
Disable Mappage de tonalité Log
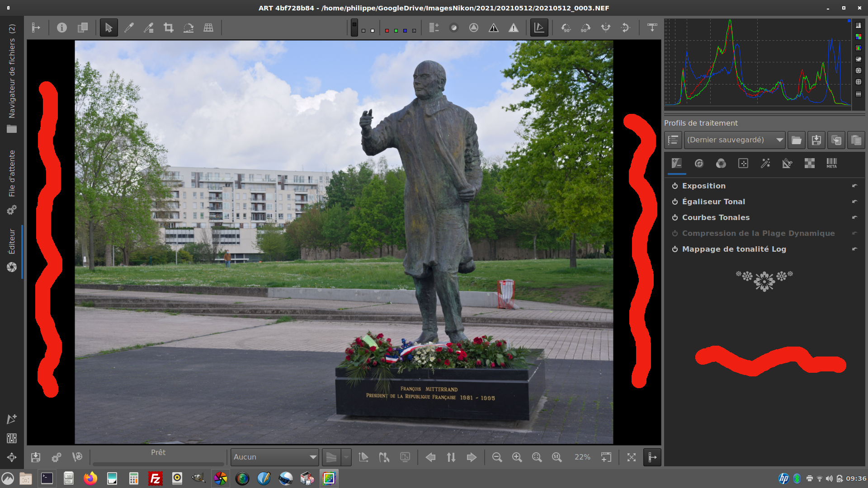coord(675,249)
